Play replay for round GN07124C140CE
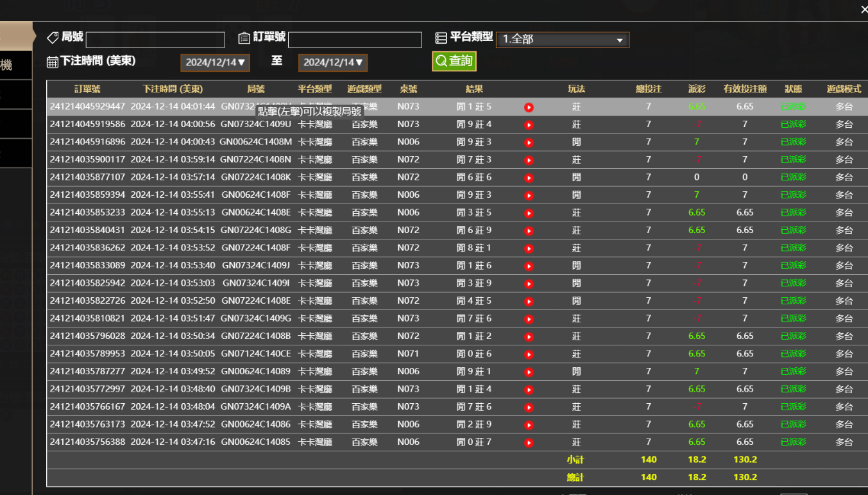The height and width of the screenshot is (495, 868). point(529,354)
